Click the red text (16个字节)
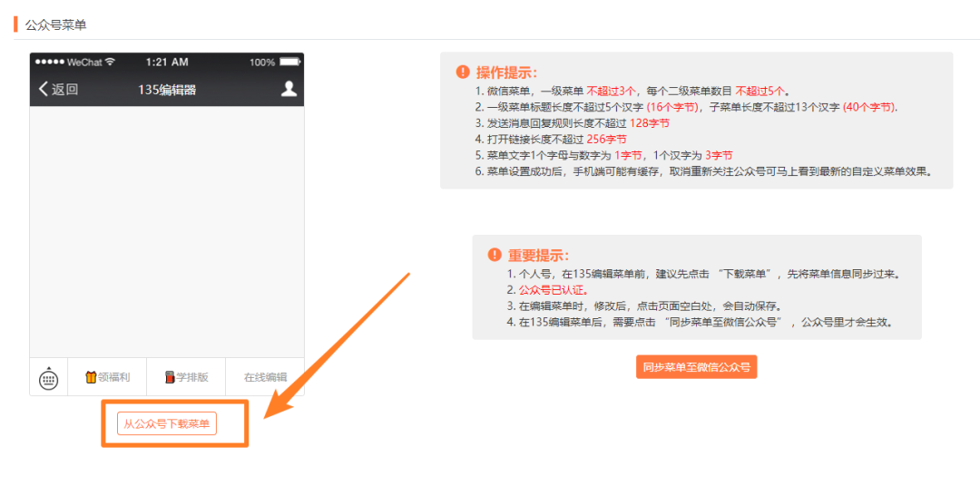980x485 pixels. click(x=671, y=107)
